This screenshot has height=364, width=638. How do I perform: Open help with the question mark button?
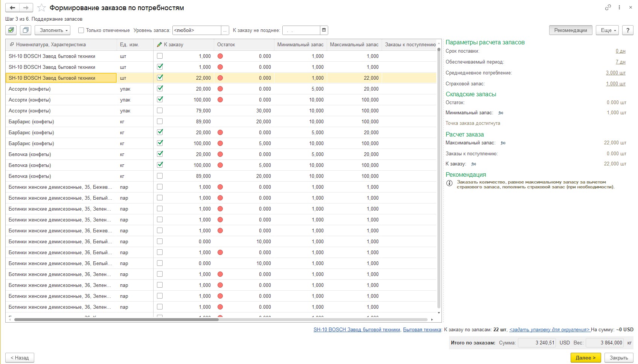click(627, 30)
